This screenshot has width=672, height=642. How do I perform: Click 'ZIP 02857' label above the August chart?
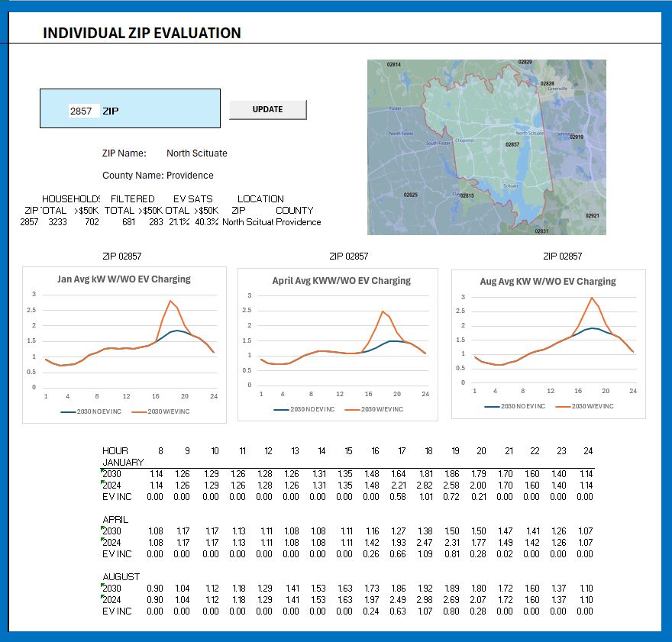(x=562, y=256)
